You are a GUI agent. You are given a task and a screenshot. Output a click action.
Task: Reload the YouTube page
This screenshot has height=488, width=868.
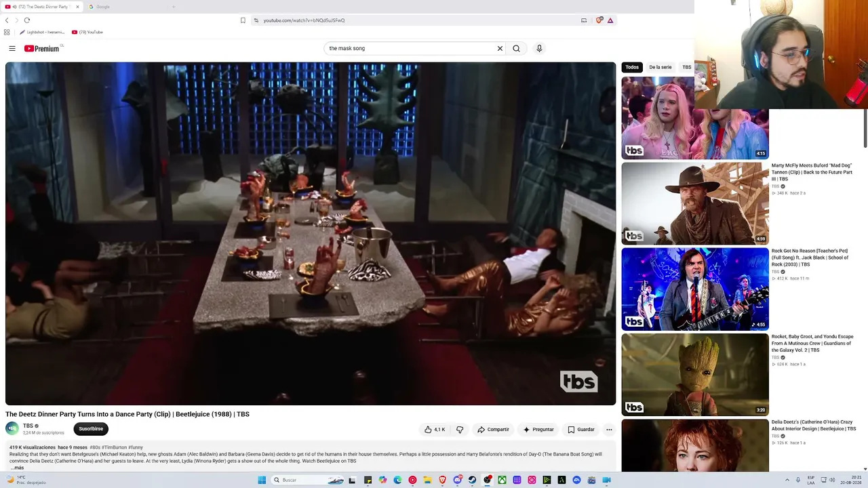[x=27, y=20]
